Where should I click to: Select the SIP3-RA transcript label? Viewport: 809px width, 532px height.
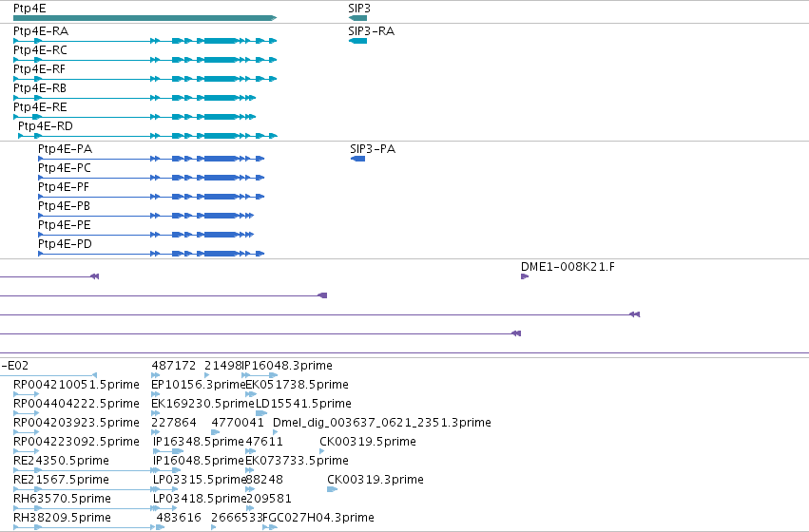point(372,31)
